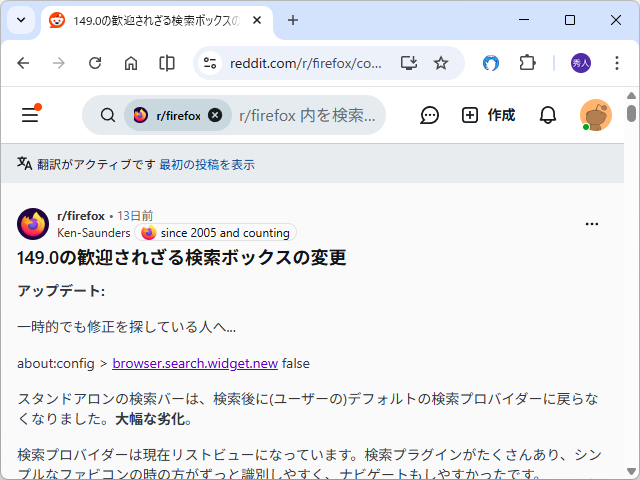Toggle the browser side panel
Screen dimensions: 640x480
(167, 63)
